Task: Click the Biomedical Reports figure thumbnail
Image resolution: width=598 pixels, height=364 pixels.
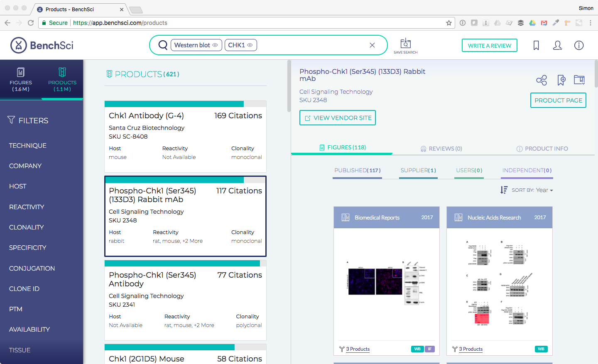Action: [387, 282]
